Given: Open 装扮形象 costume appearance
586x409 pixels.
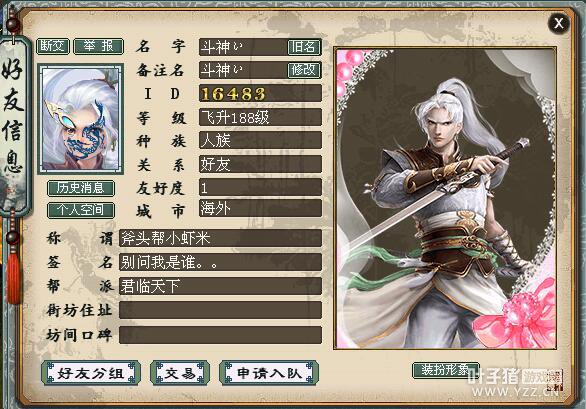Looking at the screenshot, I should pos(445,370).
